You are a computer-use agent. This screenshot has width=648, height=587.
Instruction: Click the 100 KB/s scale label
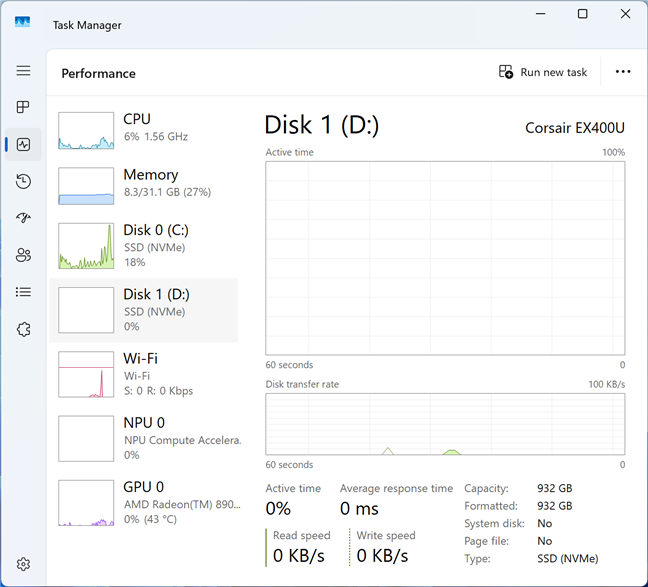coord(607,384)
